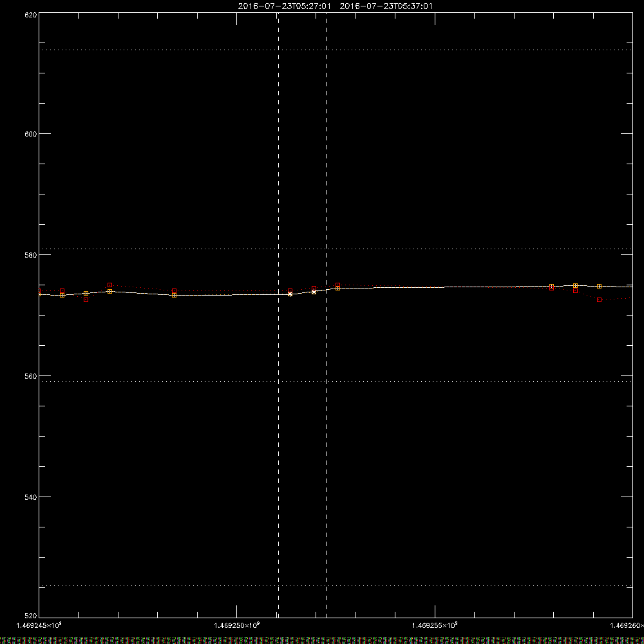Select the y-axis label 560
The image size is (644, 644).
coord(31,376)
